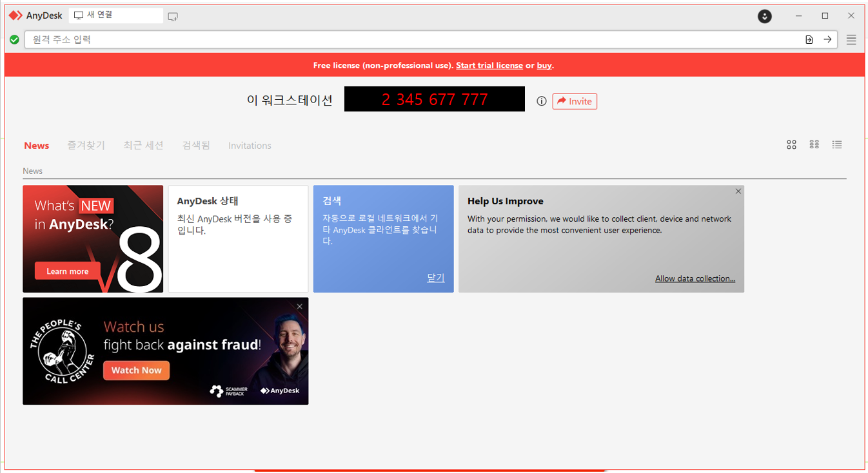The width and height of the screenshot is (868, 473).
Task: Click the connect arrow in address bar
Action: [x=827, y=40]
